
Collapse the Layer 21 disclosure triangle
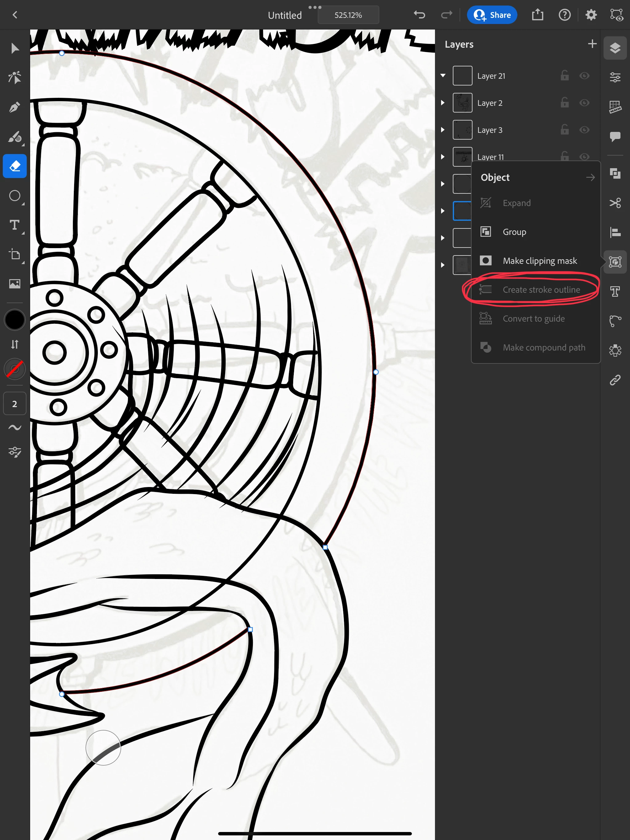point(443,76)
